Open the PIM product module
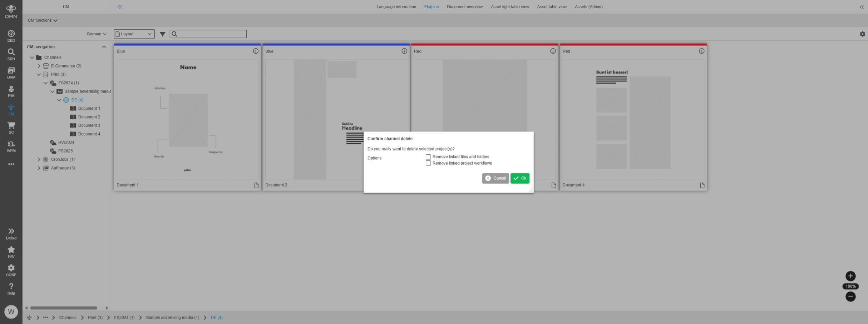868x324 pixels. (11, 91)
